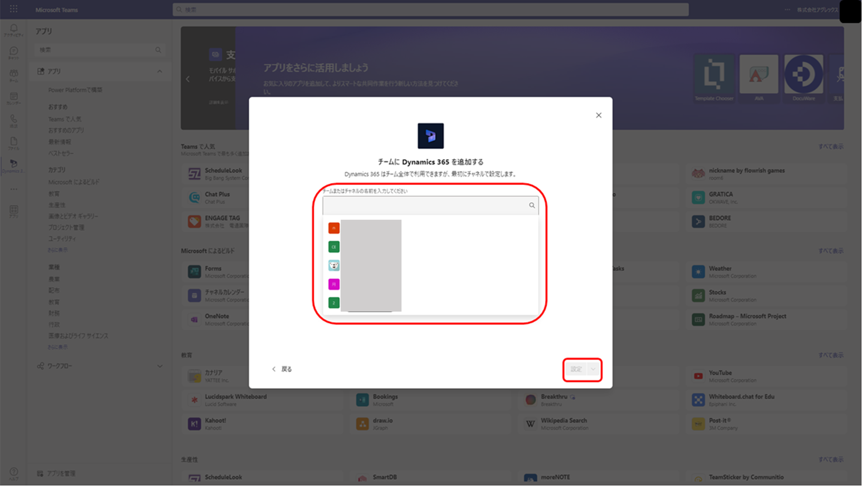Select ユーティリティ category in sidebar
Image resolution: width=868 pixels, height=489 pixels.
[x=62, y=239]
